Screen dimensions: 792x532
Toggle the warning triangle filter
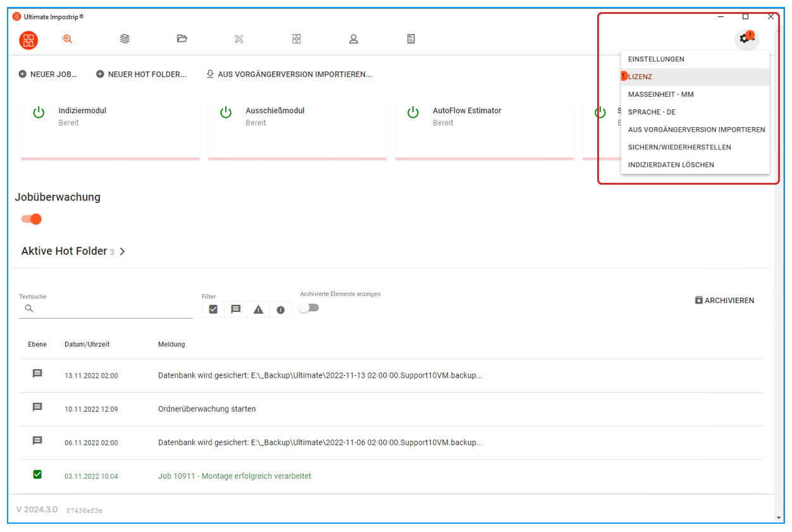pos(258,309)
